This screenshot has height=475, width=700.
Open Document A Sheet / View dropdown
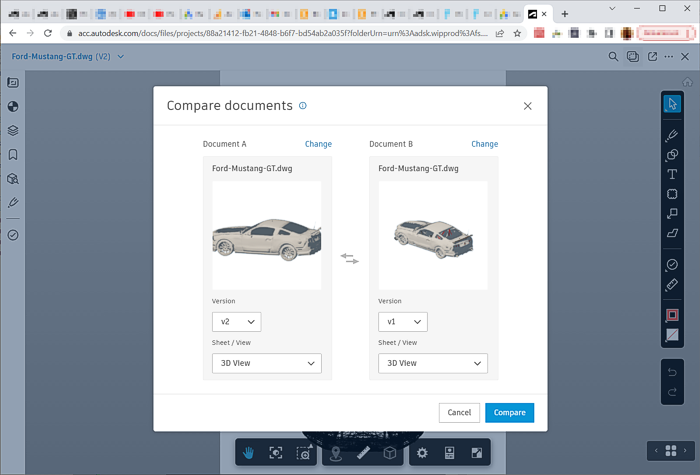point(267,363)
